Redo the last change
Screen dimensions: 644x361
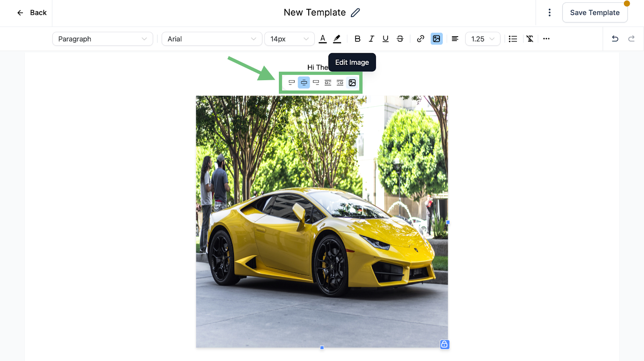(632, 39)
